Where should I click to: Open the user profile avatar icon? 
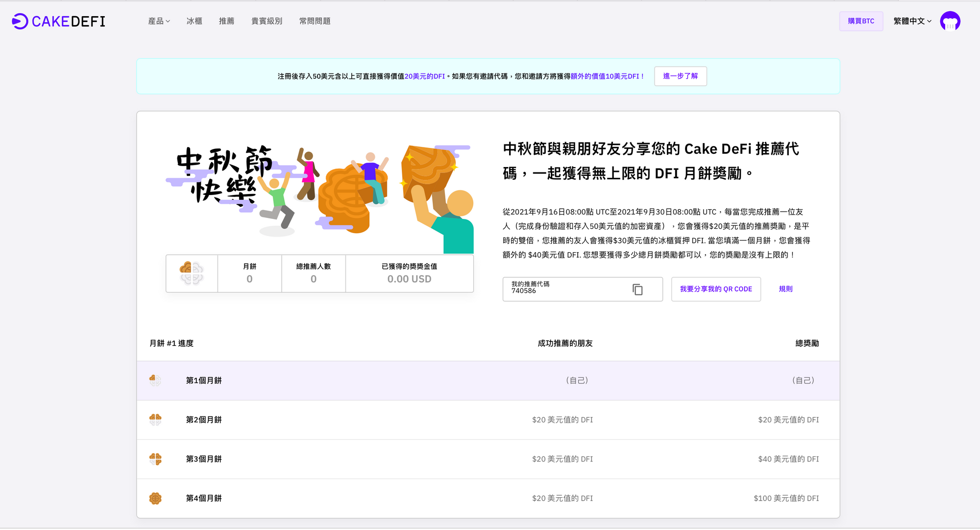pos(950,21)
